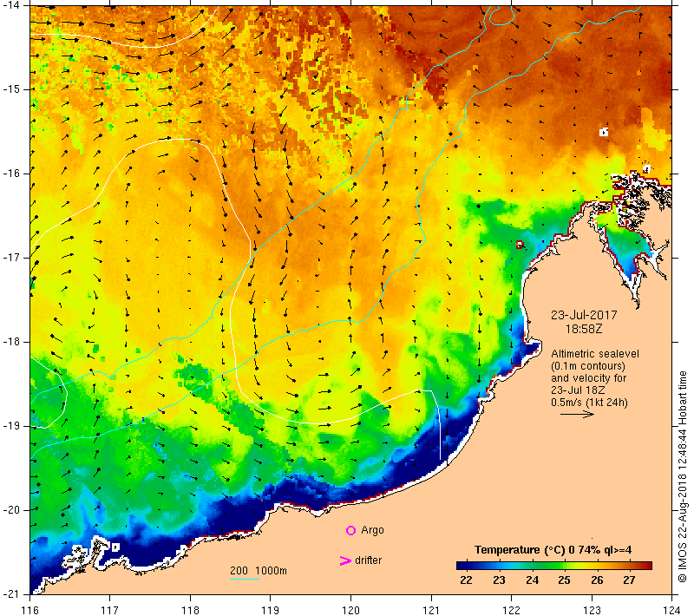Click the latitude label -16
The image size is (694, 616).
[11, 173]
